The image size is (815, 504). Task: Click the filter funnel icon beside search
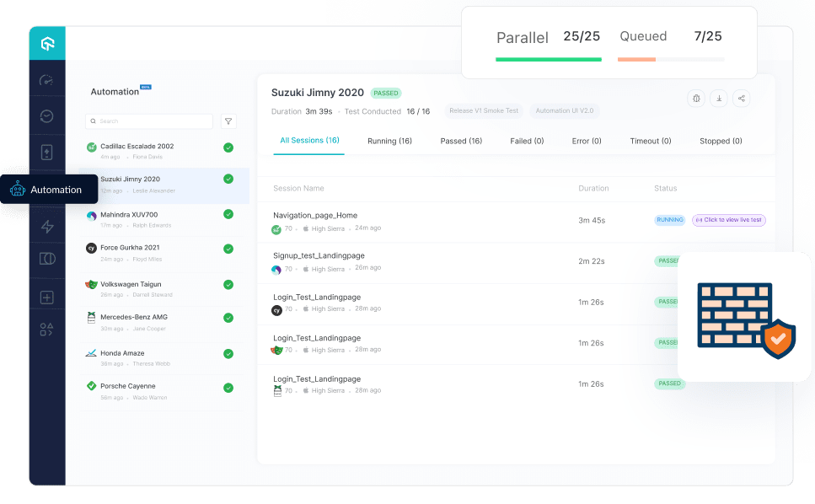(x=228, y=121)
